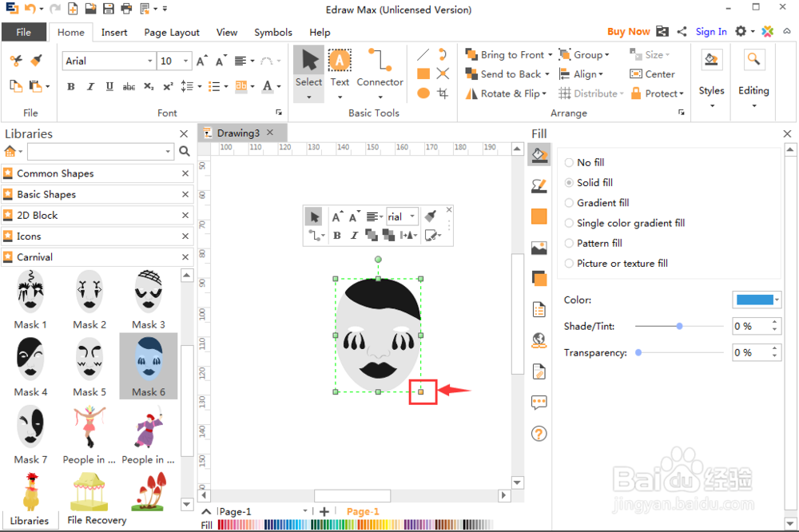Click the share icon in title area
Screen dimensions: 799x532
pyautogui.click(x=682, y=32)
